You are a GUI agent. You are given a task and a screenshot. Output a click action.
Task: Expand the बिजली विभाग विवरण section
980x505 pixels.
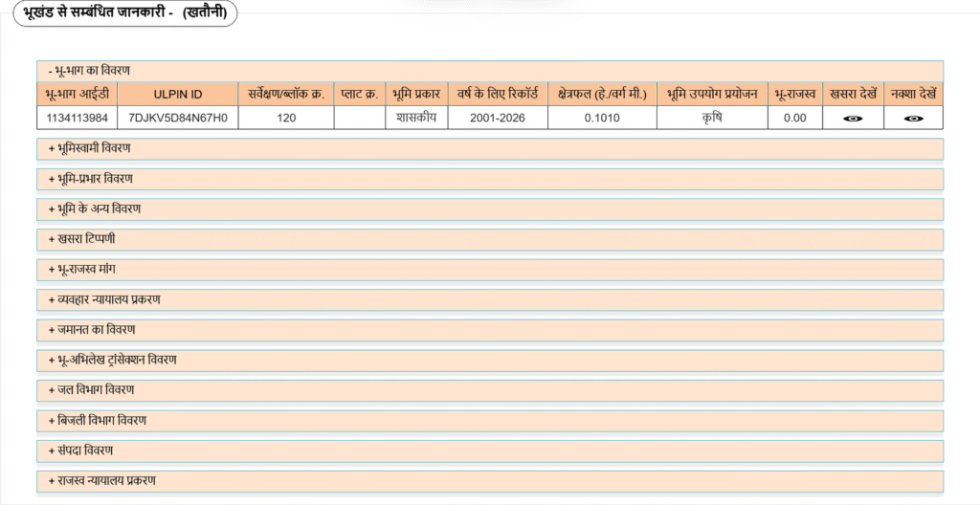[x=490, y=421]
